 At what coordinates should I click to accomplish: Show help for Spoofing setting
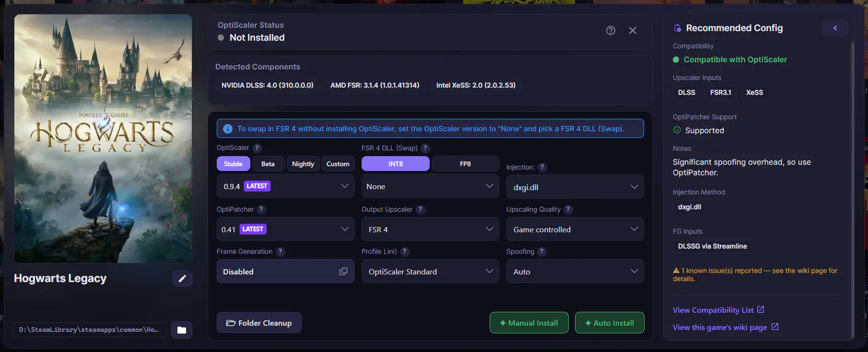pos(542,251)
